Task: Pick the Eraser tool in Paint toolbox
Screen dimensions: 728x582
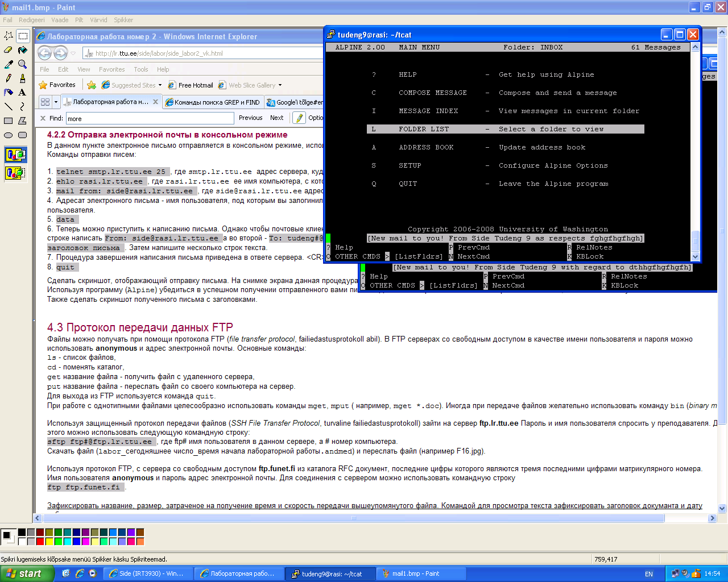Action: 9,50
